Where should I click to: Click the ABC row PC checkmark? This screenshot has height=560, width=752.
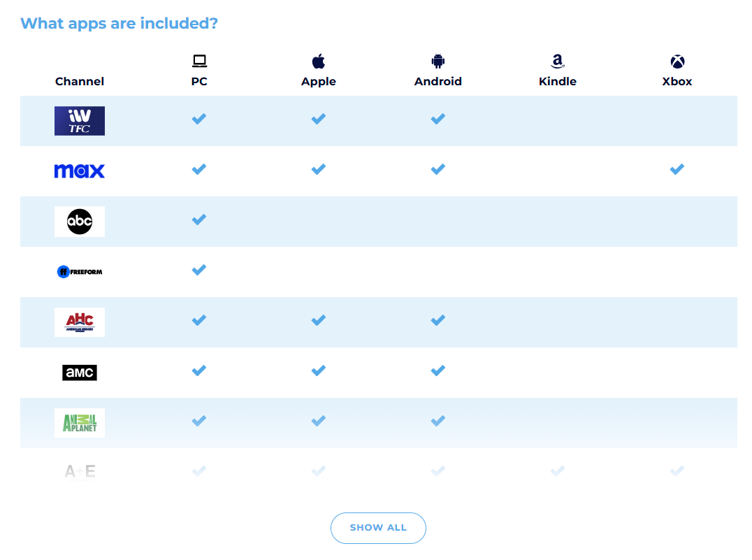(x=199, y=220)
